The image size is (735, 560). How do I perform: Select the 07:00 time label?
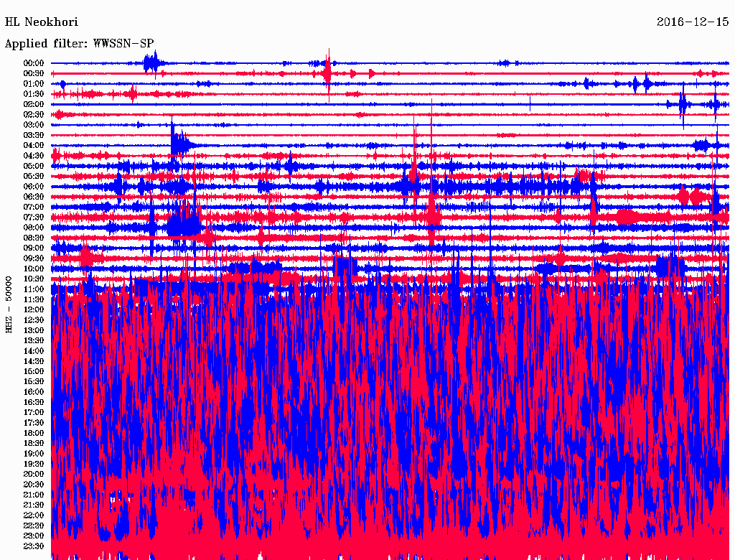click(x=34, y=207)
